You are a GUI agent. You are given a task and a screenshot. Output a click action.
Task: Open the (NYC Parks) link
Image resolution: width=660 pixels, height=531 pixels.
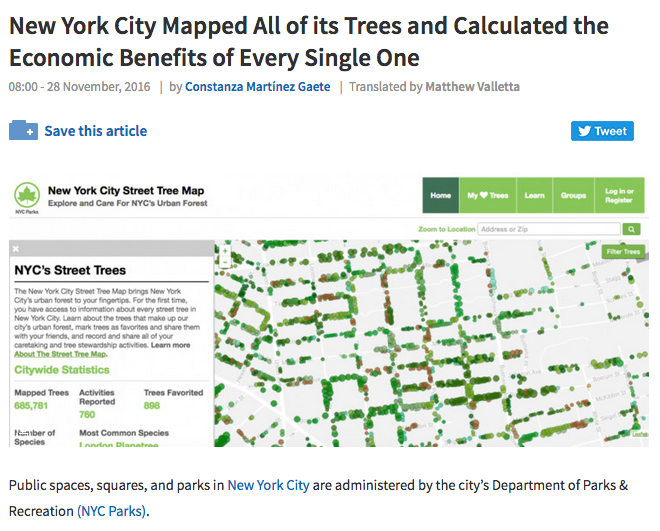tap(112, 511)
